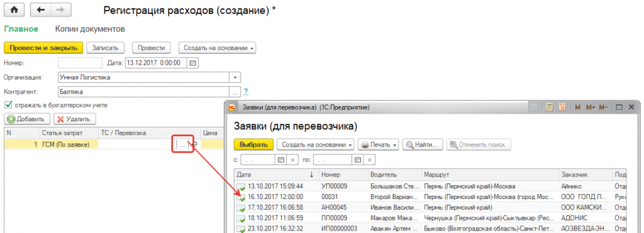
Task: Click the M memory button
Action: click(577, 107)
